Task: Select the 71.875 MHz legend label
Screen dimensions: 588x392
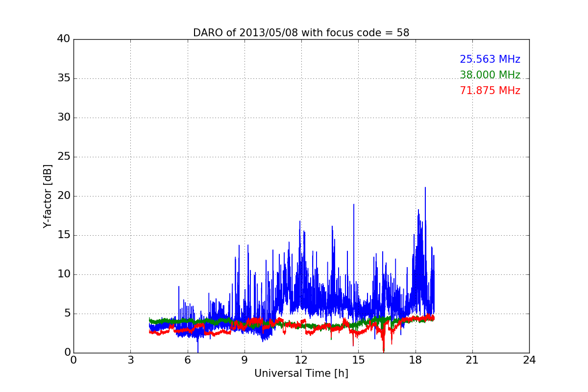Action: pos(490,91)
